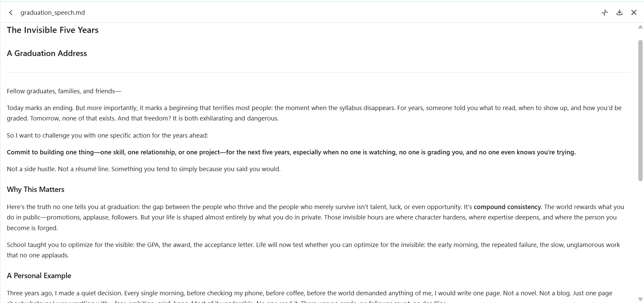This screenshot has width=644, height=303.
Task: Download the graduation_speech.md file
Action: [x=620, y=12]
